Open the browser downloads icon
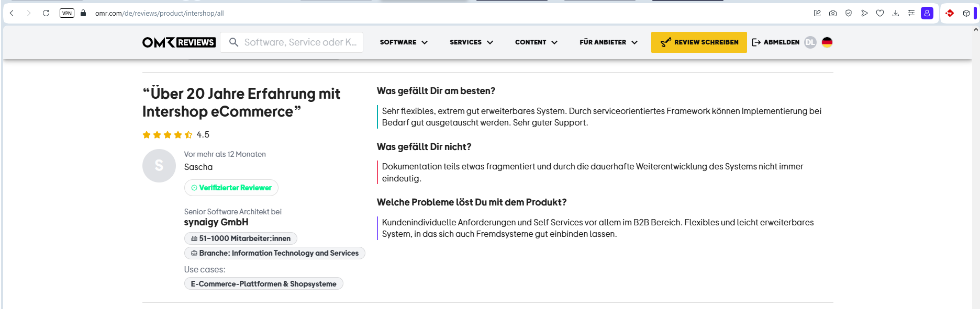 pos(896,13)
